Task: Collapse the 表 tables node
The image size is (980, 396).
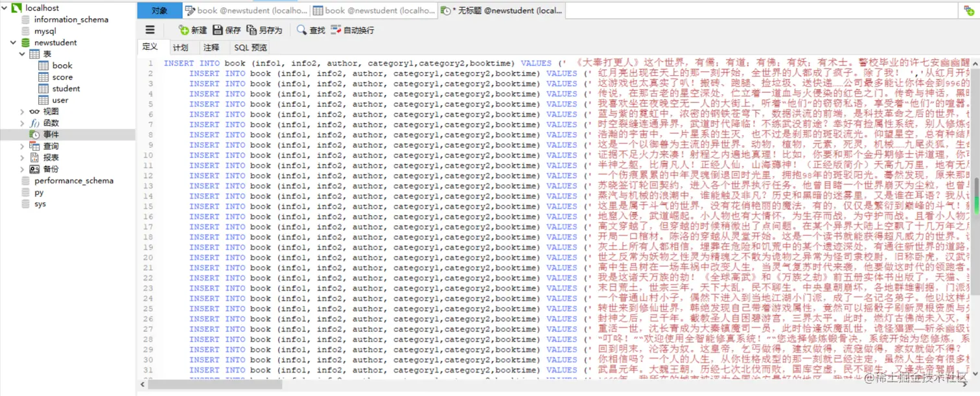Action: tap(22, 54)
